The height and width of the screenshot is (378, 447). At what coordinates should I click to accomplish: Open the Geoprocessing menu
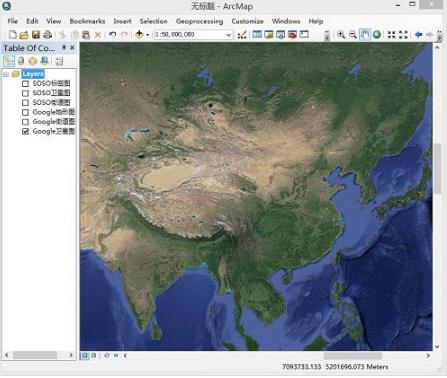click(x=199, y=21)
